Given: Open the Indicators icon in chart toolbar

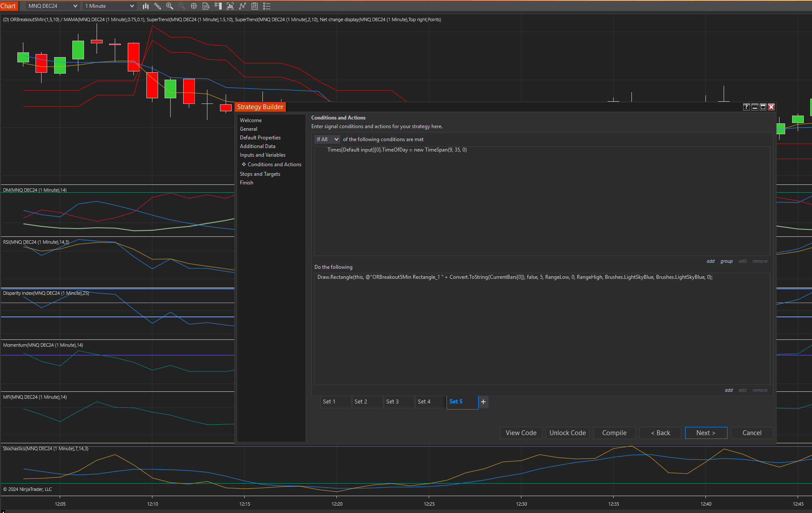Looking at the screenshot, I should (230, 6).
